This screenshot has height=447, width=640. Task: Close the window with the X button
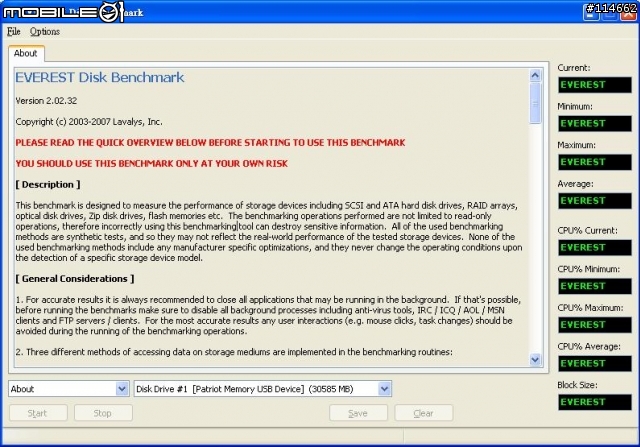(628, 12)
